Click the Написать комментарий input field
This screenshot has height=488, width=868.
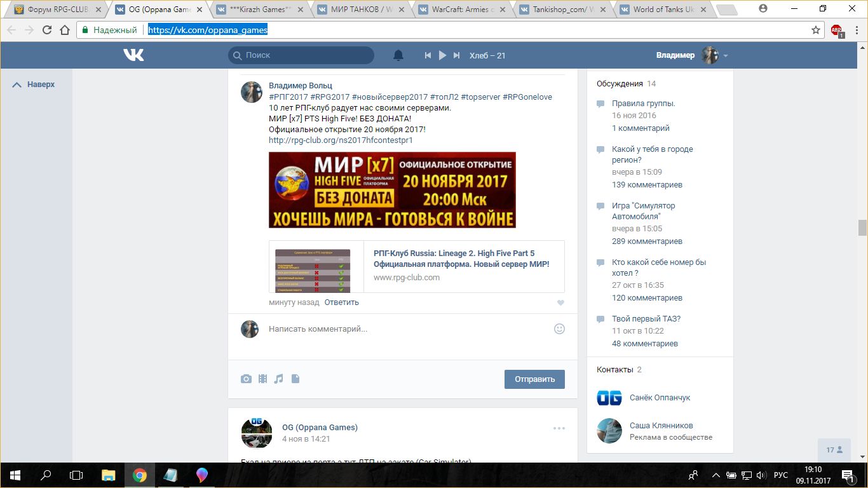coord(407,329)
